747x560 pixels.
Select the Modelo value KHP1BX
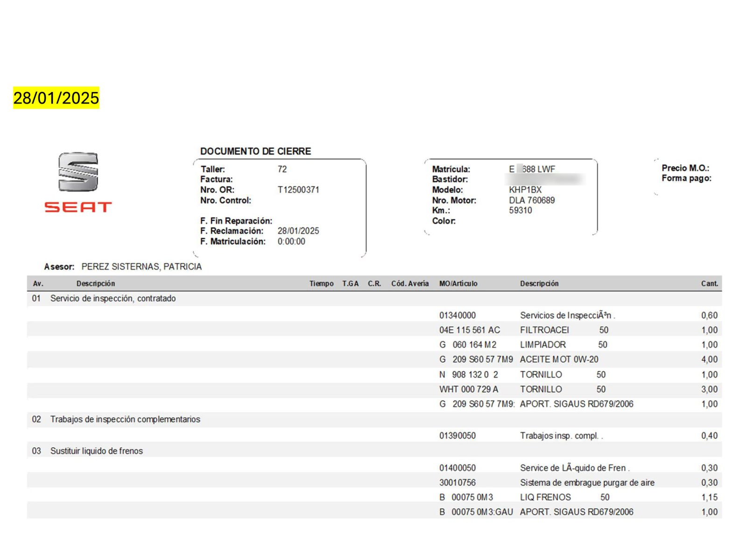point(525,190)
